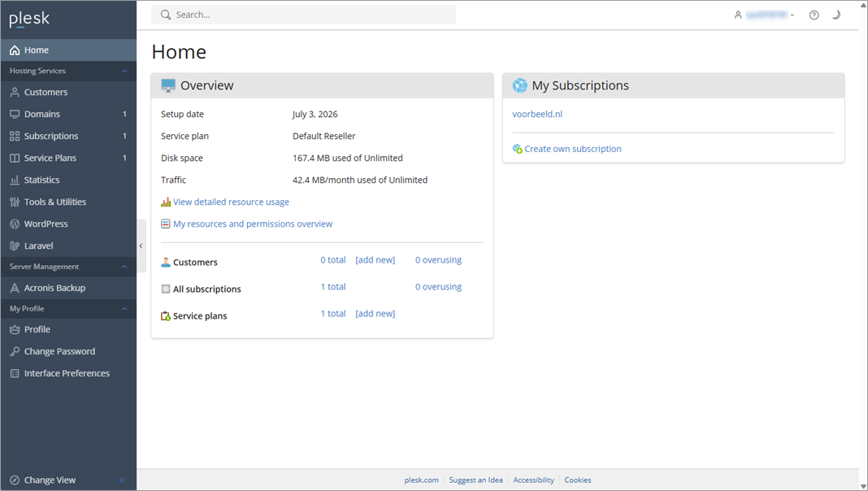This screenshot has height=491, width=868.
Task: Click the Overview monitor icon
Action: tap(167, 86)
